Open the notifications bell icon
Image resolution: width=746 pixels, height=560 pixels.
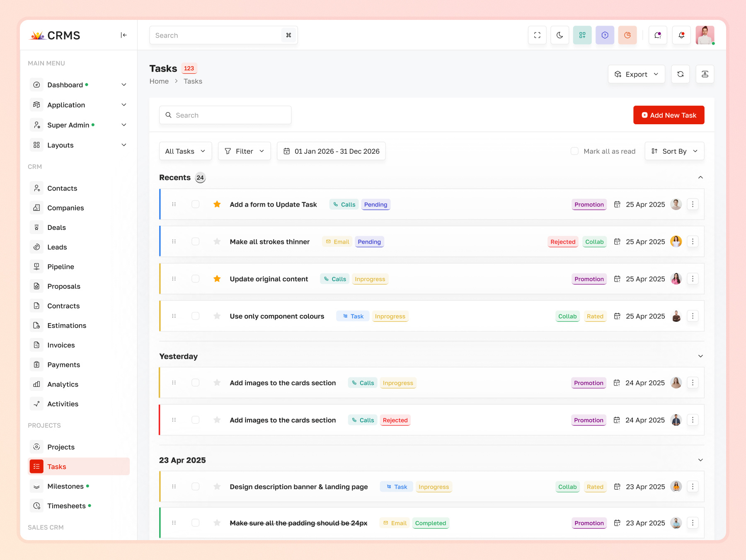pos(681,35)
